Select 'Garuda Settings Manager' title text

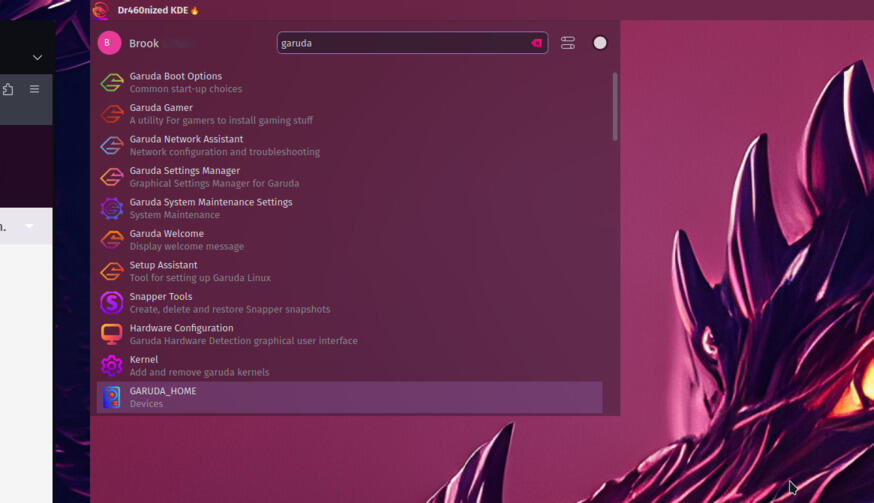[x=184, y=171]
